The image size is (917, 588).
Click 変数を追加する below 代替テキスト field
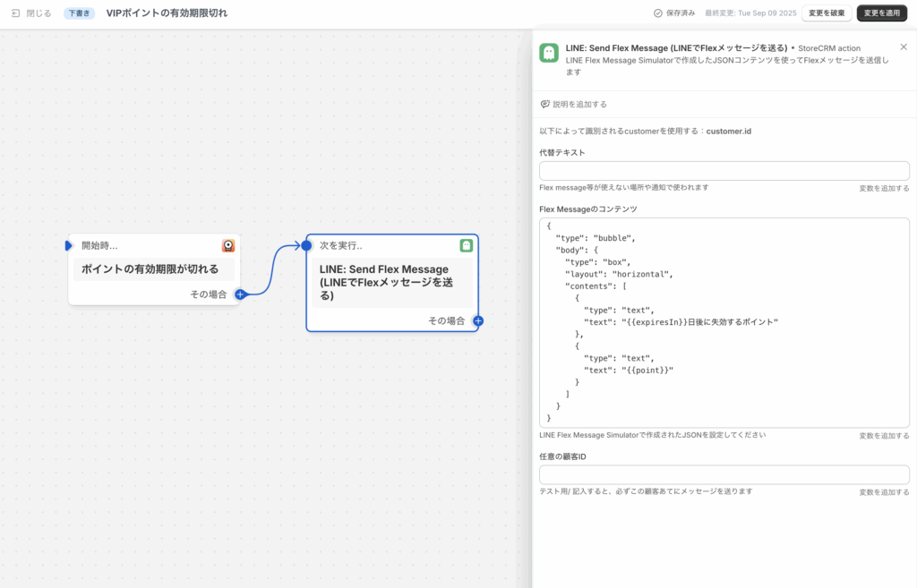(x=884, y=188)
